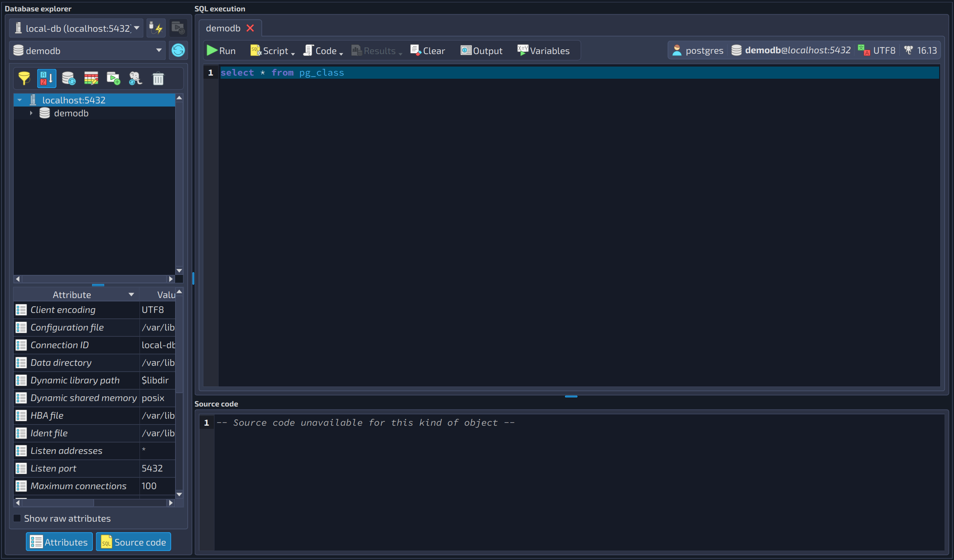The width and height of the screenshot is (954, 560).
Task: Click the attributes table horizontal scrollbar
Action: 94,502
